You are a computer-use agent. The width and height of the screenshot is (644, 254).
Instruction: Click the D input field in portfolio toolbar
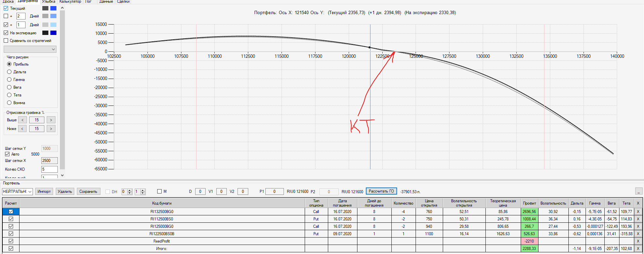[x=200, y=192]
